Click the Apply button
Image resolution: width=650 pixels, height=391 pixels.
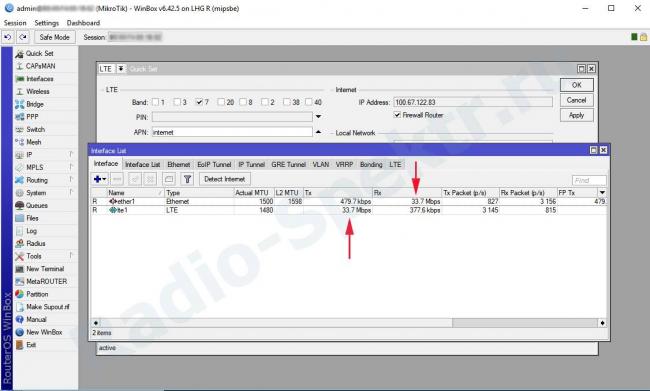577,115
